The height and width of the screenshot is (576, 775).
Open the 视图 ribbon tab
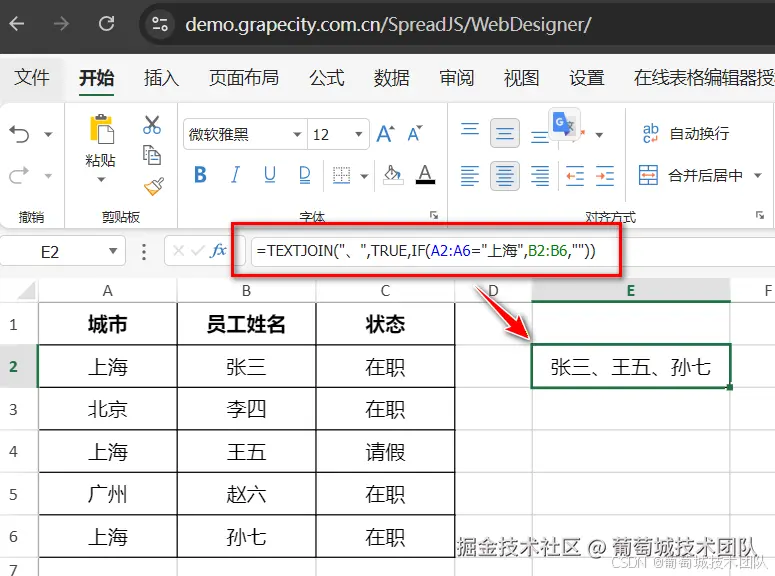521,78
